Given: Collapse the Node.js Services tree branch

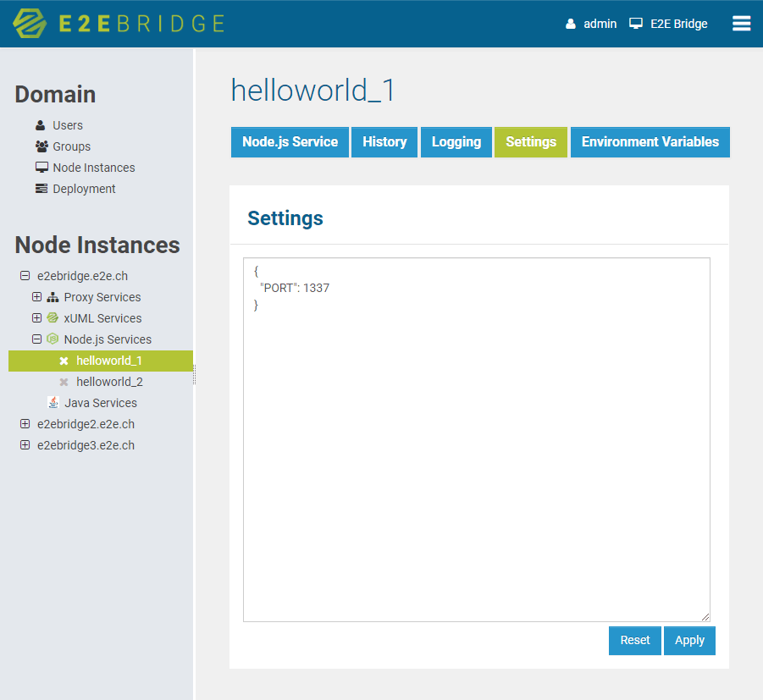Looking at the screenshot, I should (36, 339).
